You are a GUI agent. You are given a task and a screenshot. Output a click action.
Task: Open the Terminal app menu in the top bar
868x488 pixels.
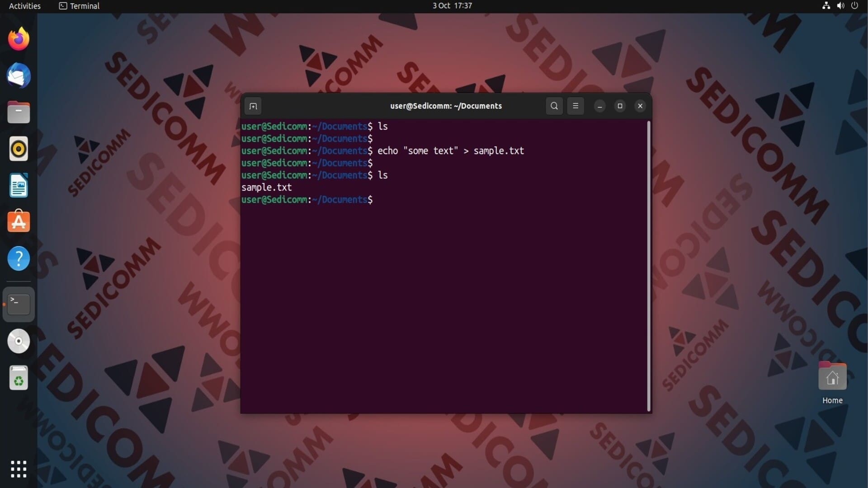pos(80,6)
